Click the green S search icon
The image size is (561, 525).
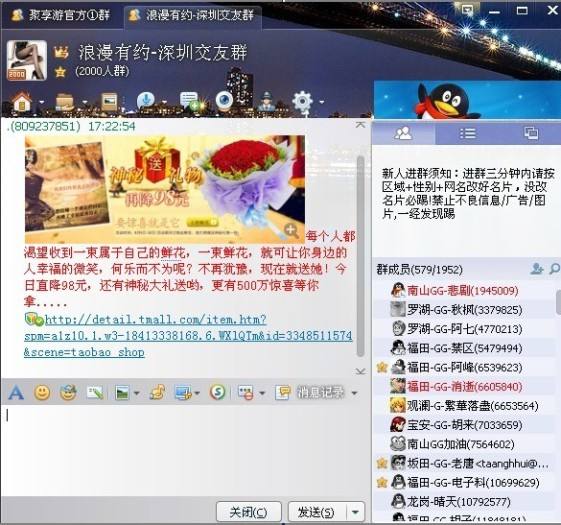(218, 393)
